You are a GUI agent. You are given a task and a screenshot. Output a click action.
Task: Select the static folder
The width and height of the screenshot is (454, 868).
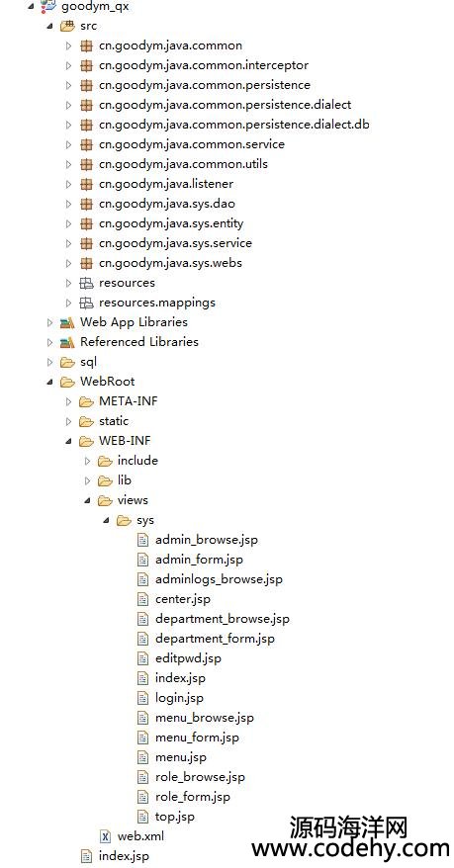tap(114, 421)
